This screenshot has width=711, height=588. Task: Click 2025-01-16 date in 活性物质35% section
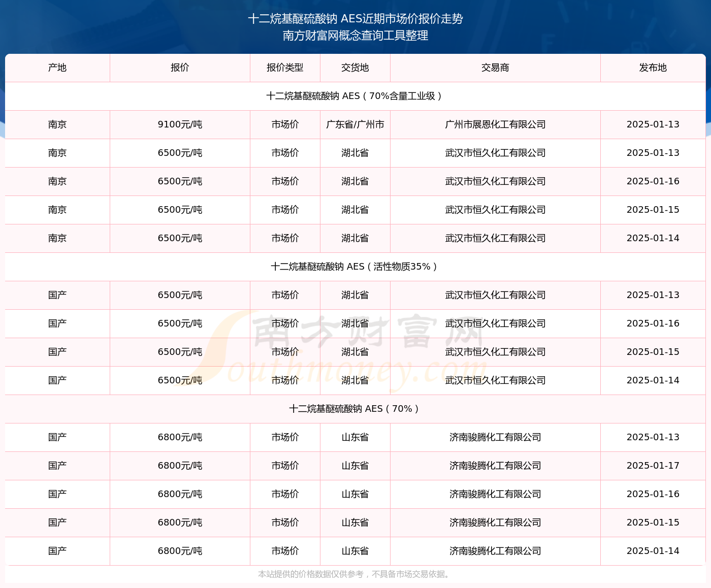point(653,323)
